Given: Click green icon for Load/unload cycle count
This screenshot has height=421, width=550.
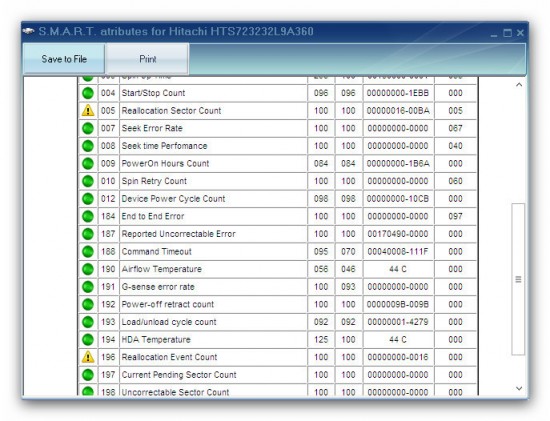Looking at the screenshot, I should (88, 322).
